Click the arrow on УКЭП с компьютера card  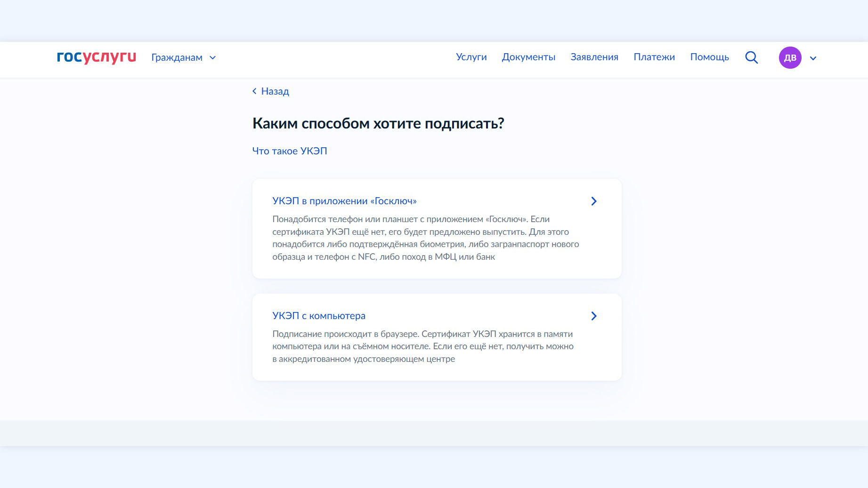tap(593, 316)
